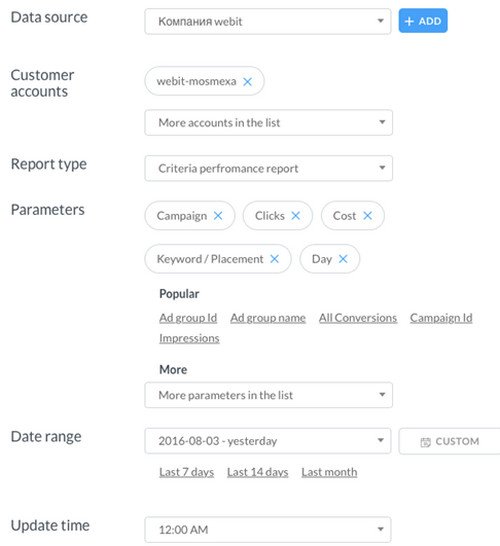The width and height of the screenshot is (500, 546).
Task: Remove the Campaign parameter tag
Action: (218, 216)
